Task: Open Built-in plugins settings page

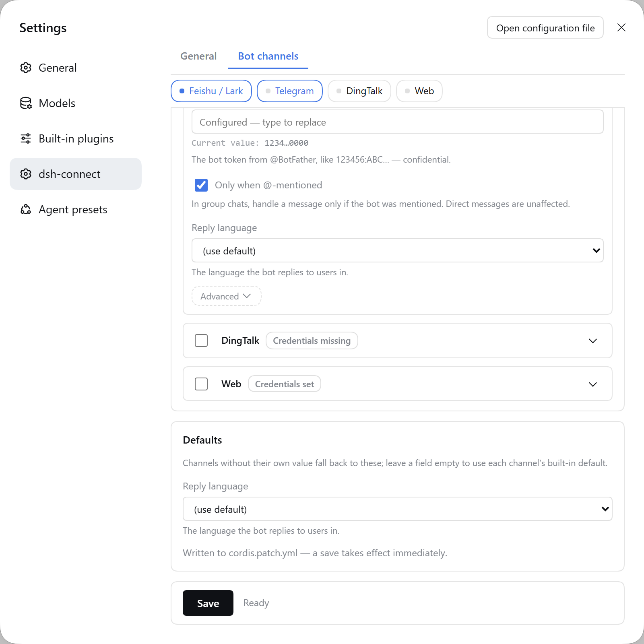Action: click(76, 138)
